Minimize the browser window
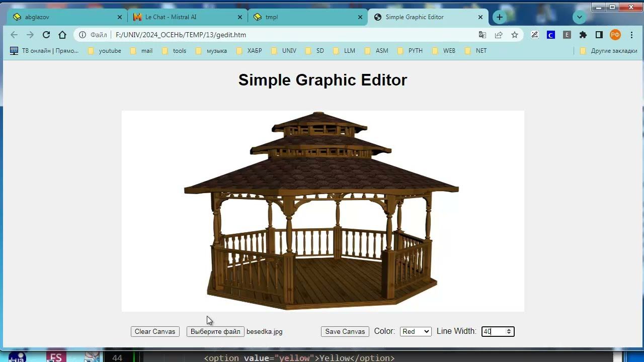This screenshot has height=362, width=644. click(x=599, y=7)
